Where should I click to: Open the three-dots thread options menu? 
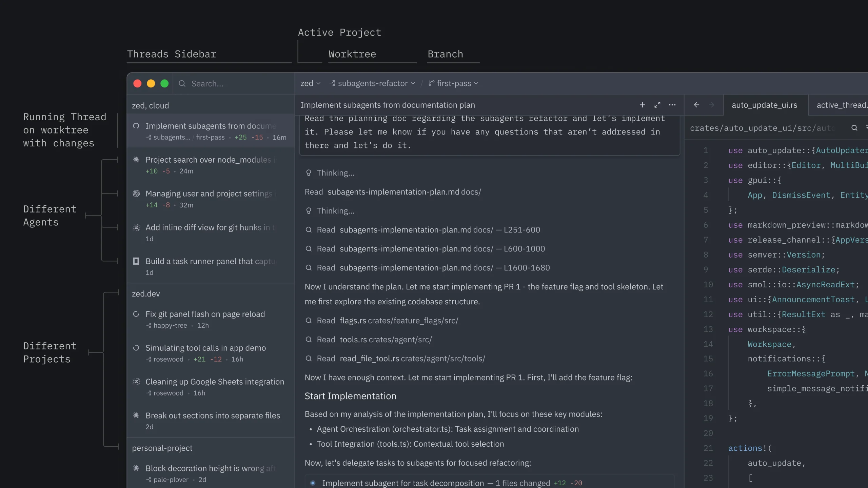click(672, 105)
